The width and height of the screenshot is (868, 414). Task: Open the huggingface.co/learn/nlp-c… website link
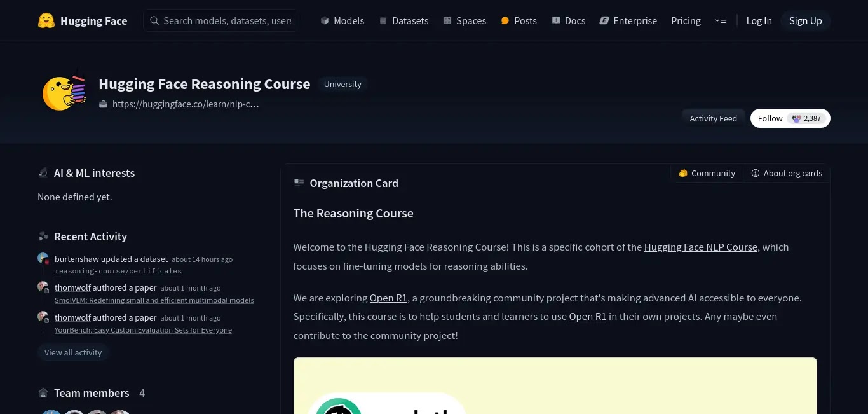[x=186, y=104]
